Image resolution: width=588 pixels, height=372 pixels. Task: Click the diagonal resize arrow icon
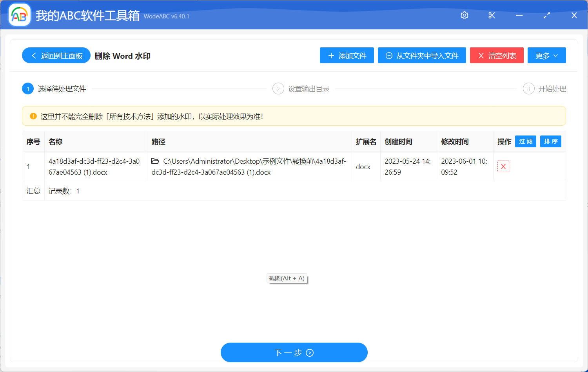pyautogui.click(x=546, y=15)
